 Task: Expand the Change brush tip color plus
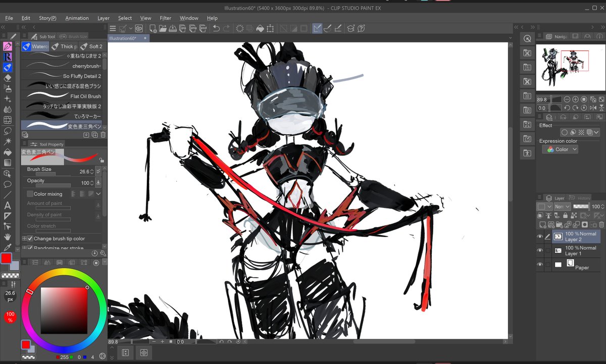tap(24, 238)
